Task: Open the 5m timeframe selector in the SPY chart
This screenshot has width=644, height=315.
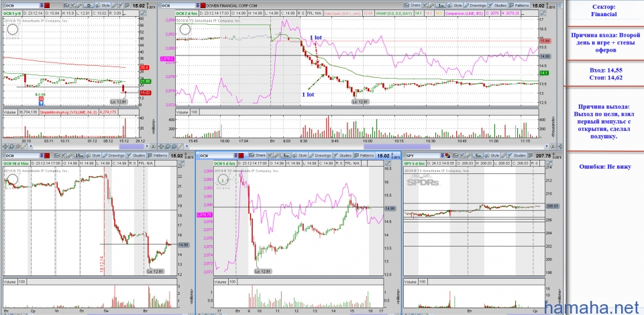Action: coord(478,155)
